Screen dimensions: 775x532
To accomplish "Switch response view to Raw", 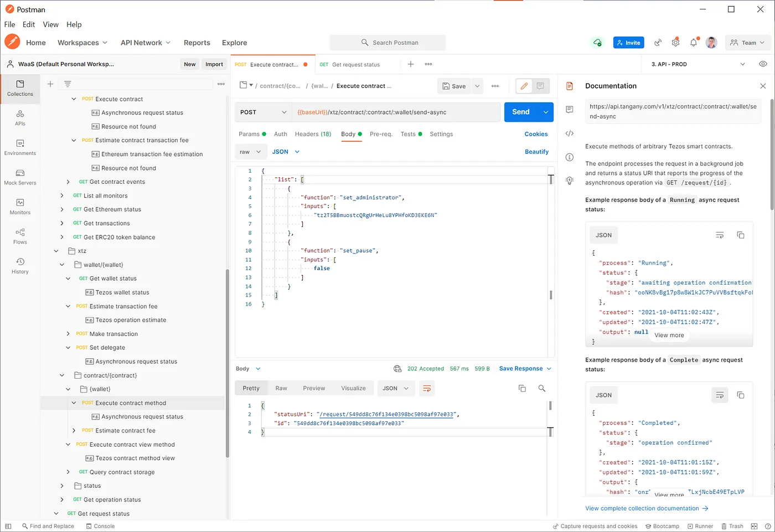I will click(281, 389).
